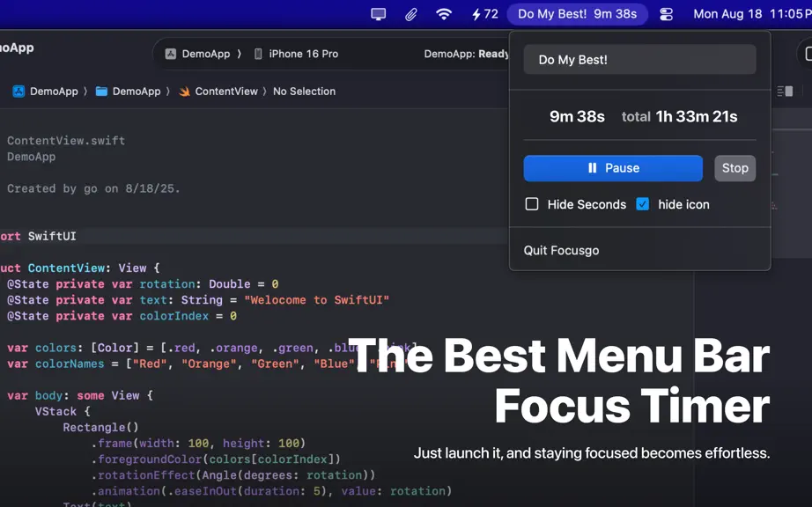The image size is (812, 507).
Task: Pause the focus timer
Action: pyautogui.click(x=613, y=168)
